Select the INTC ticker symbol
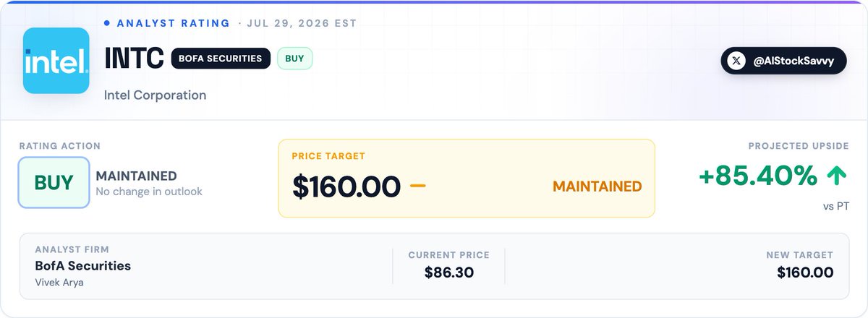 click(134, 59)
